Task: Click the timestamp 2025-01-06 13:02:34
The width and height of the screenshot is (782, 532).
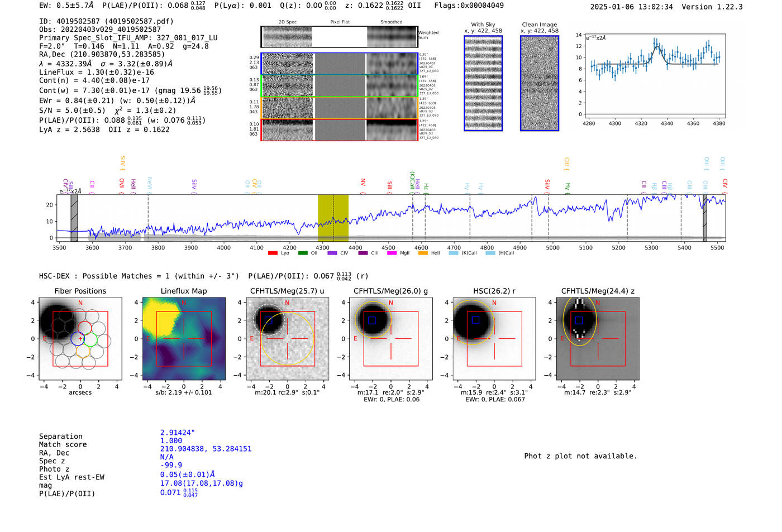Action: pyautogui.click(x=632, y=7)
